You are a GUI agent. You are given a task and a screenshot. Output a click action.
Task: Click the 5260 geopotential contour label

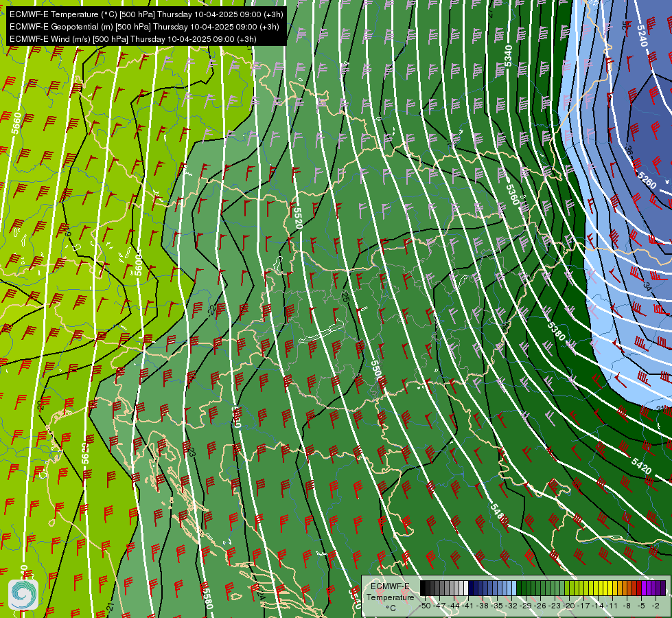point(647,181)
